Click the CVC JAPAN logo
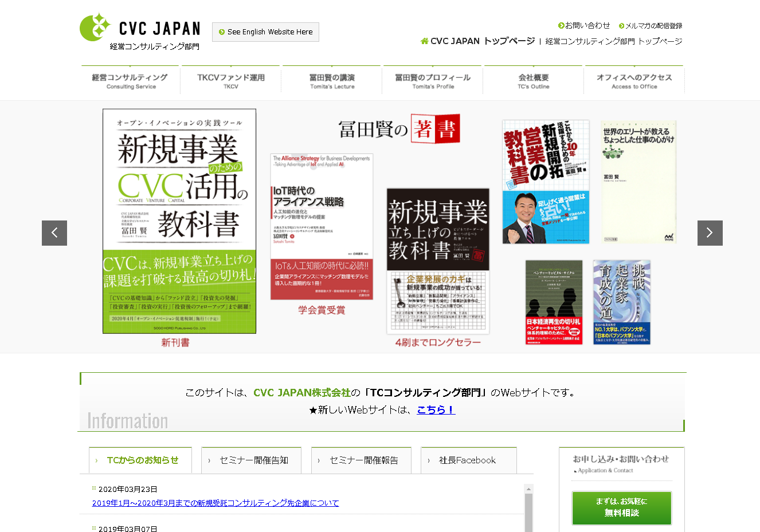760x532 pixels. tap(140, 32)
